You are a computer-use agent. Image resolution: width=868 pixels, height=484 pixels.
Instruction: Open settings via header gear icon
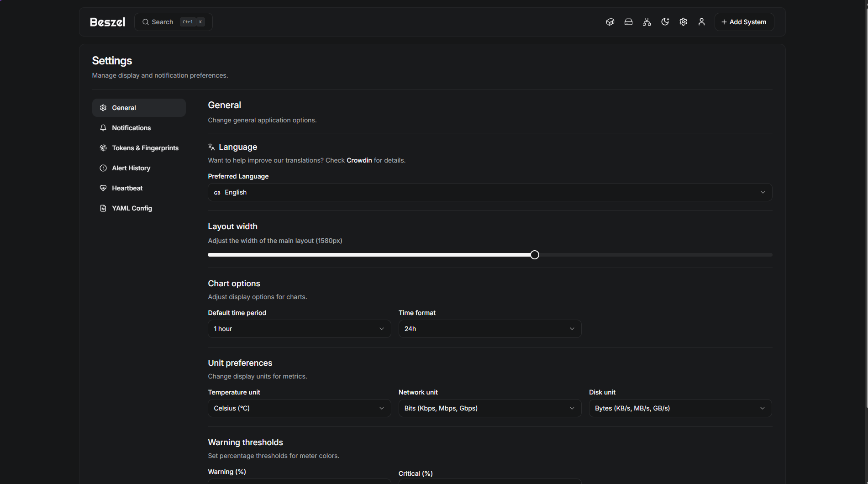[683, 22]
